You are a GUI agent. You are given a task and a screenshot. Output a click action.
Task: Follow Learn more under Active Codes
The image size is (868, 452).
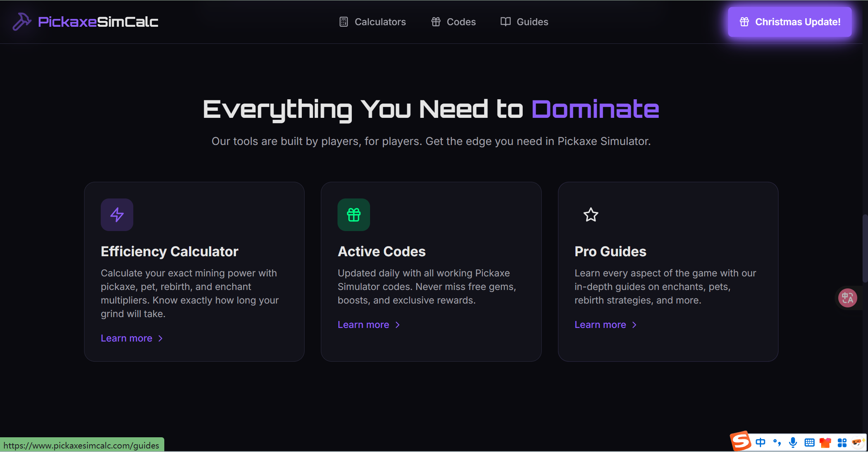(x=363, y=324)
